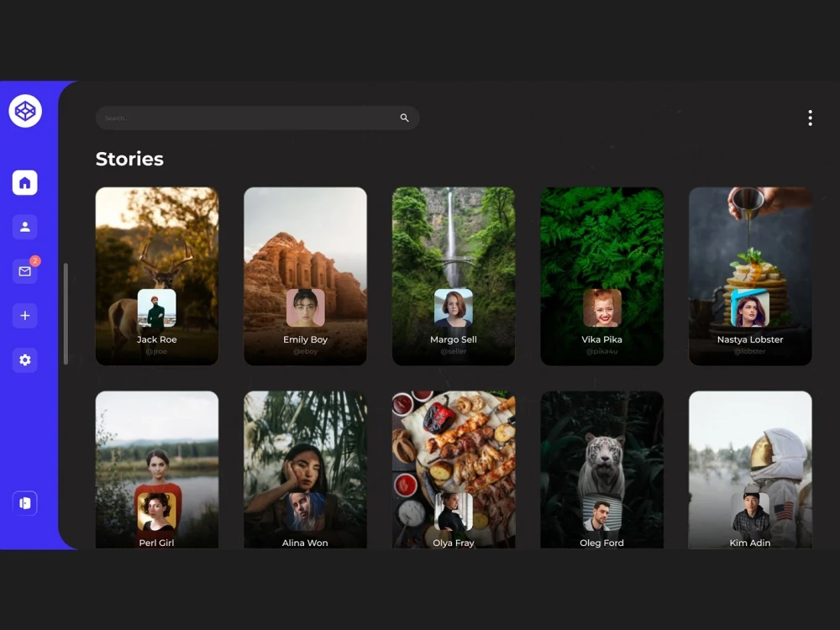The width and height of the screenshot is (840, 630).
Task: Open Alina Won's story card
Action: [x=306, y=470]
